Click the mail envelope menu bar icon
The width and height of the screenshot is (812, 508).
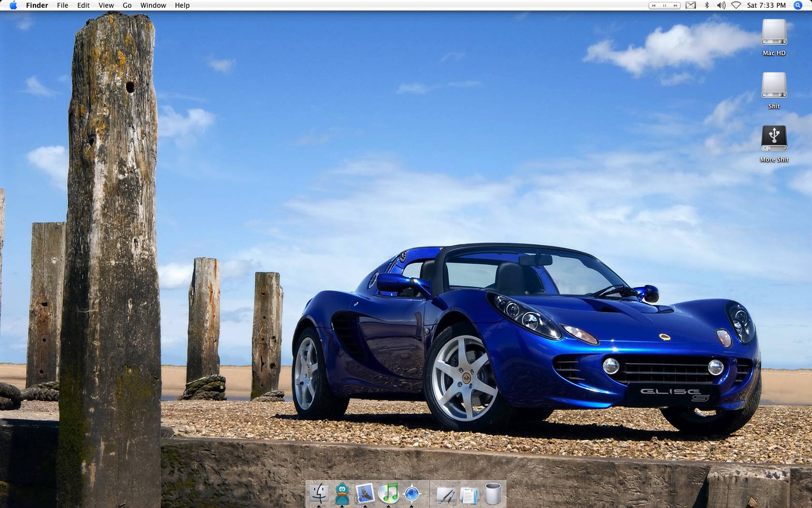[x=691, y=5]
